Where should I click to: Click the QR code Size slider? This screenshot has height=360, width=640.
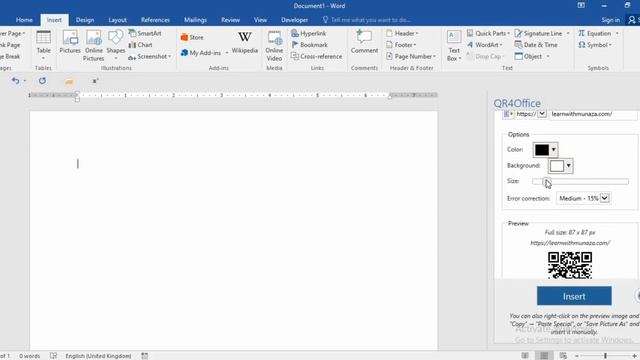580,182
